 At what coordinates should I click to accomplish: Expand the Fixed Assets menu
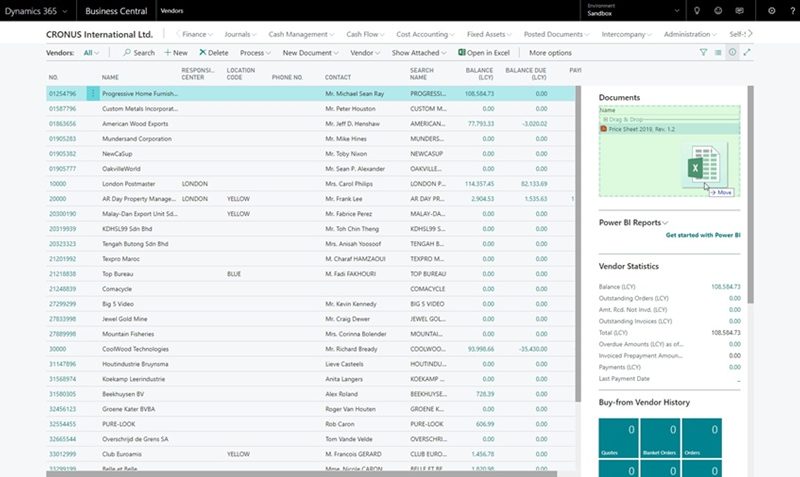(489, 34)
